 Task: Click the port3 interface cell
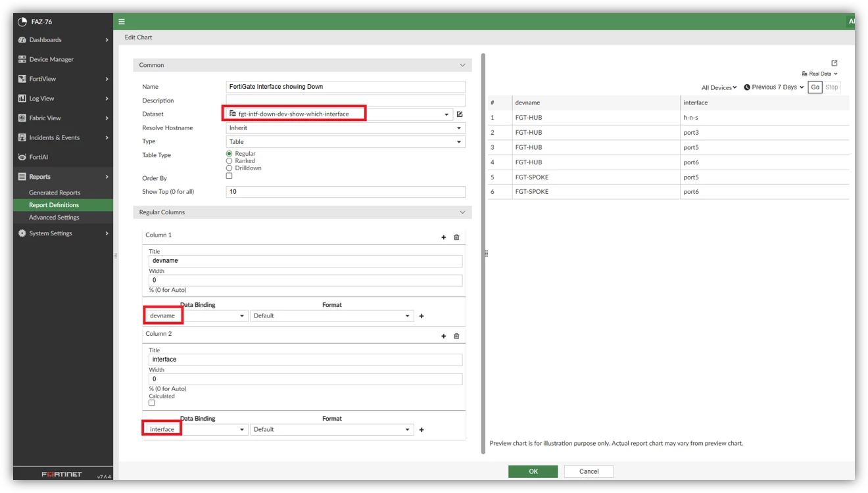coord(764,133)
